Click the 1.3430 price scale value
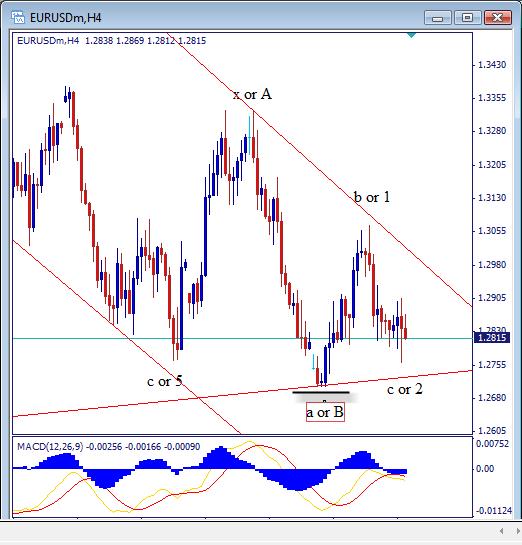 (x=492, y=65)
